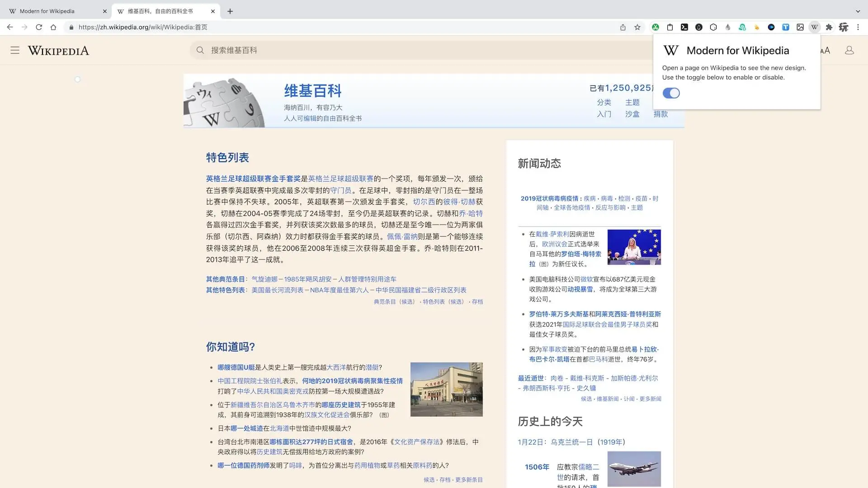The height and width of the screenshot is (488, 868).
Task: Open the user account icon
Action: (x=849, y=50)
